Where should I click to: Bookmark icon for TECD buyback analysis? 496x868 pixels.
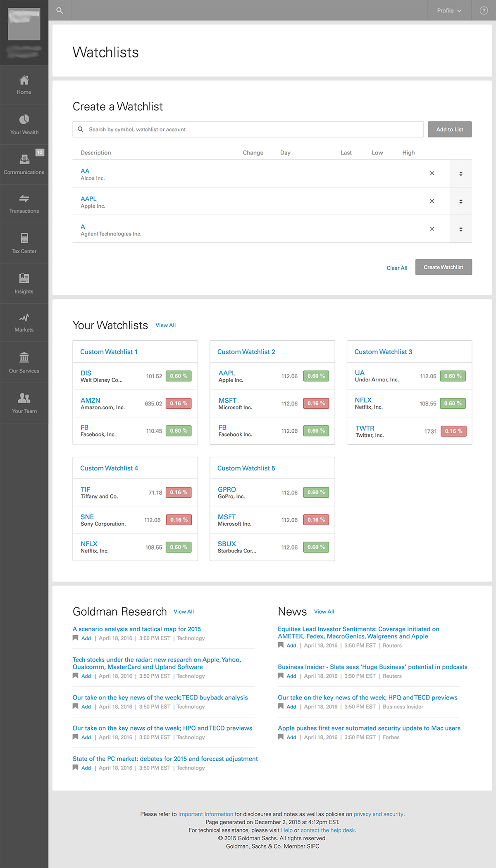[x=75, y=707]
